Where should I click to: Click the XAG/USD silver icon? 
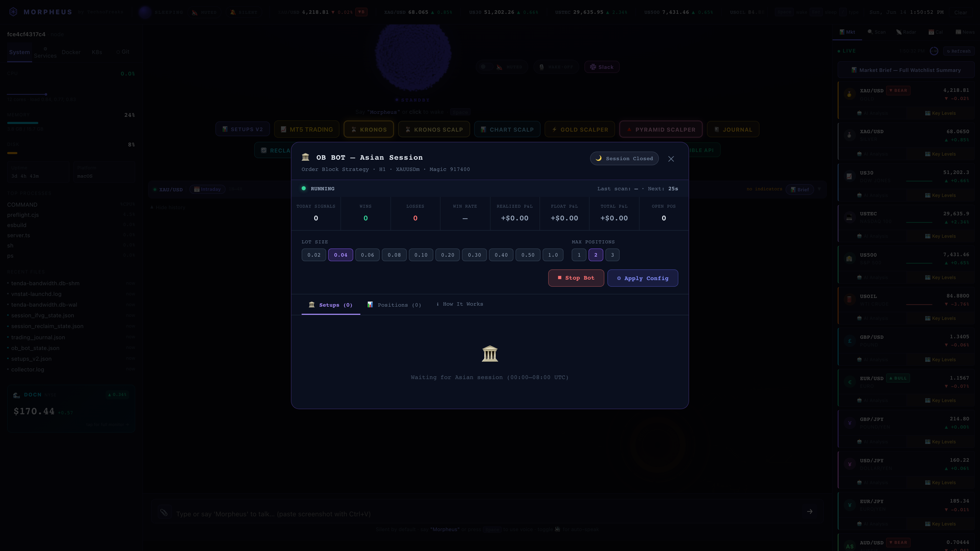tap(849, 135)
